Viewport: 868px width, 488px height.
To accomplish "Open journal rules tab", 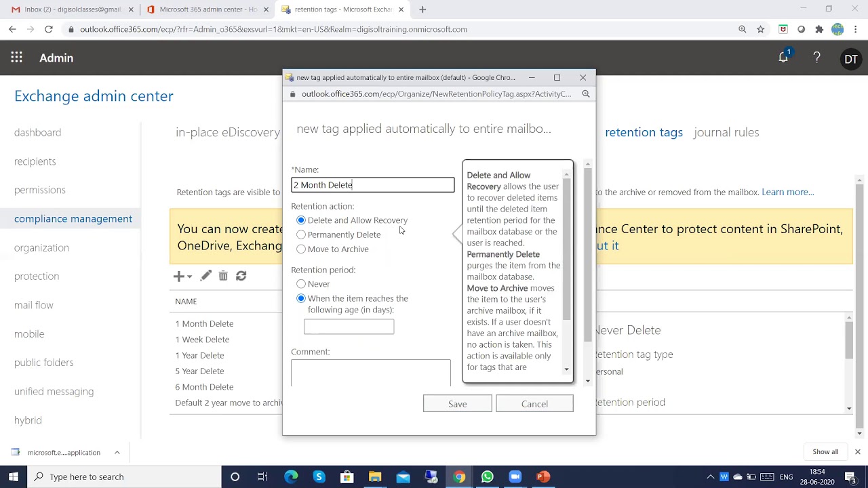I will [x=726, y=132].
